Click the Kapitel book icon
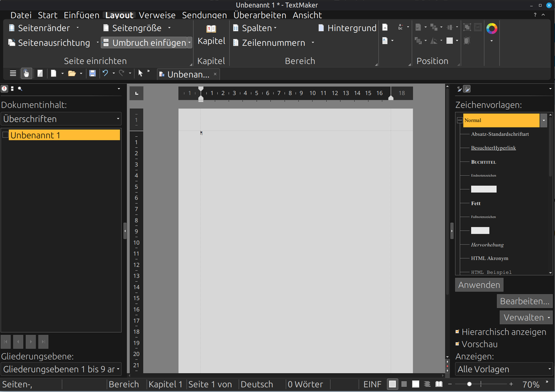555x392 pixels. (211, 29)
